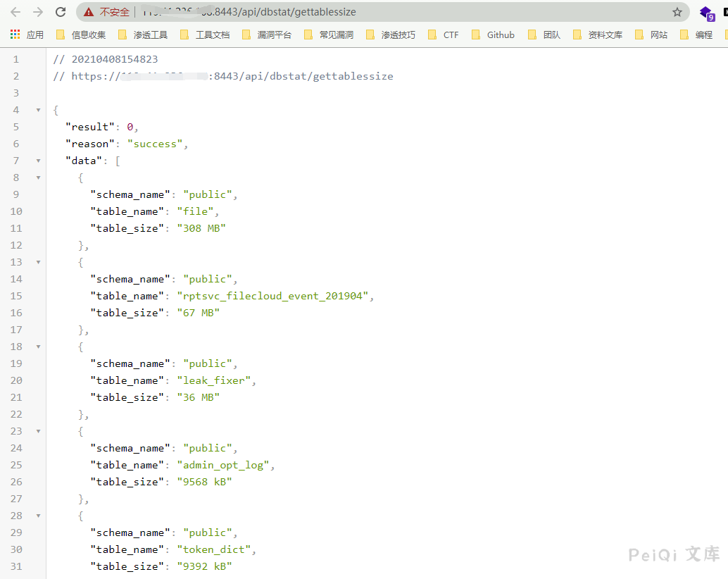The width and height of the screenshot is (728, 579).
Task: Click the browser back arrow
Action: pos(15,12)
